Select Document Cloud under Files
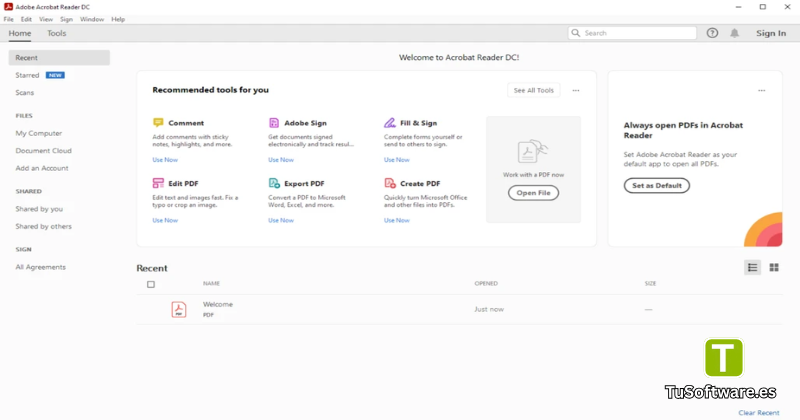Screen dimensions: 800x420 click(43, 151)
